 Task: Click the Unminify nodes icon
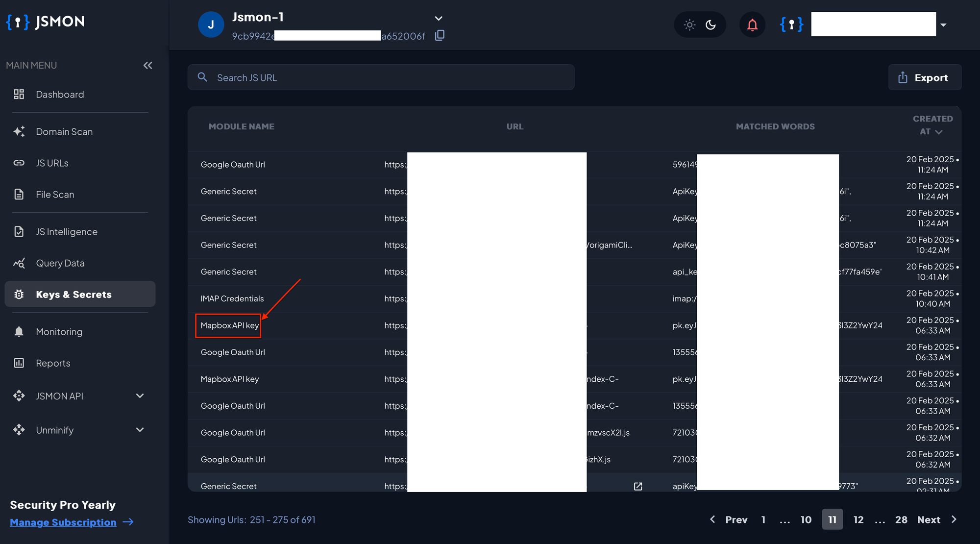[19, 430]
